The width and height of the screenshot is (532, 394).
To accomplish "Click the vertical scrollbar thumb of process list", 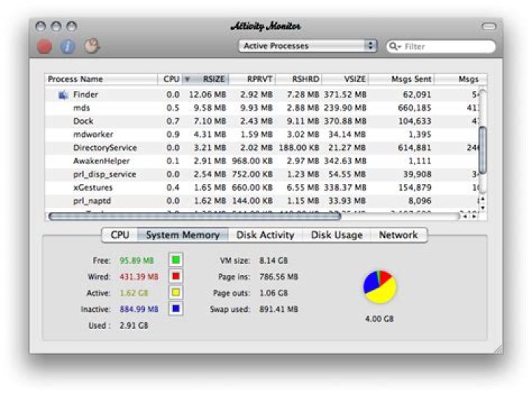I will [x=482, y=149].
